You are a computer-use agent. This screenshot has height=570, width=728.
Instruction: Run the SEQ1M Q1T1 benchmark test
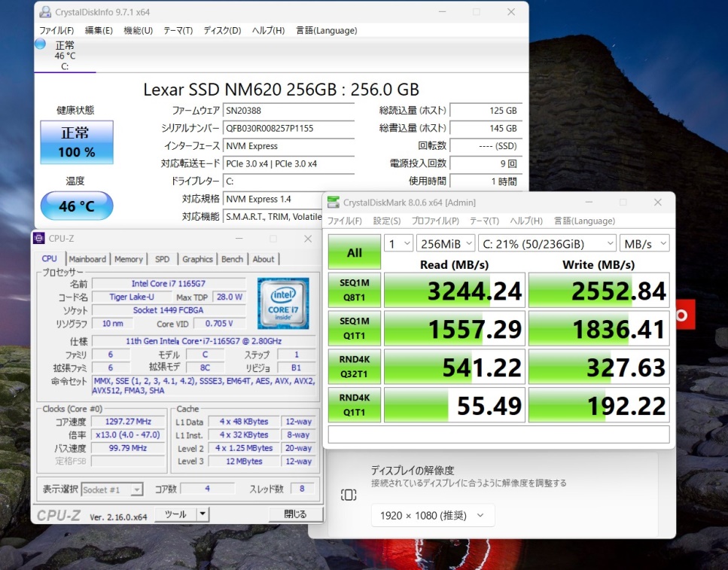pyautogui.click(x=355, y=328)
